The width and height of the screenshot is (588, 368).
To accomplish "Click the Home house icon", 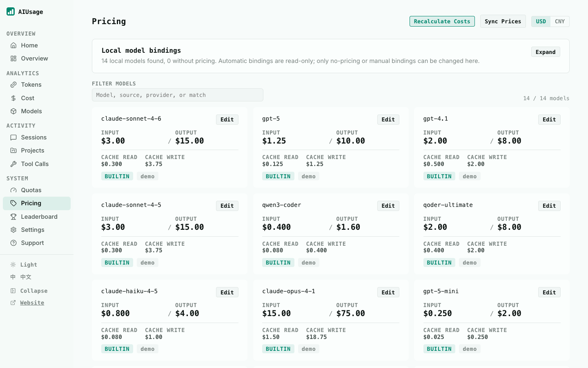I will [13, 45].
